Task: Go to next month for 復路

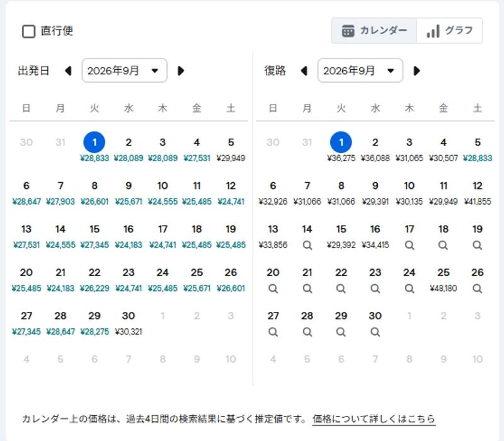Action: pos(417,71)
